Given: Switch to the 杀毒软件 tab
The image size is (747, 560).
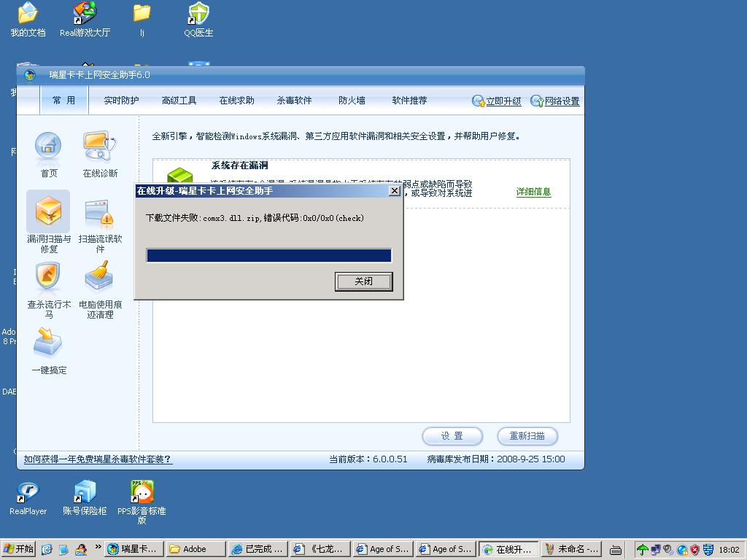Looking at the screenshot, I should pos(295,101).
